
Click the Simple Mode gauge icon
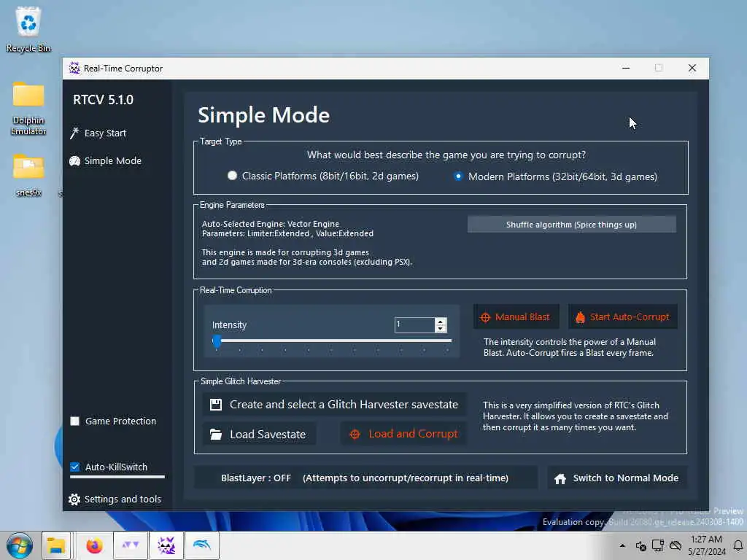click(x=75, y=161)
